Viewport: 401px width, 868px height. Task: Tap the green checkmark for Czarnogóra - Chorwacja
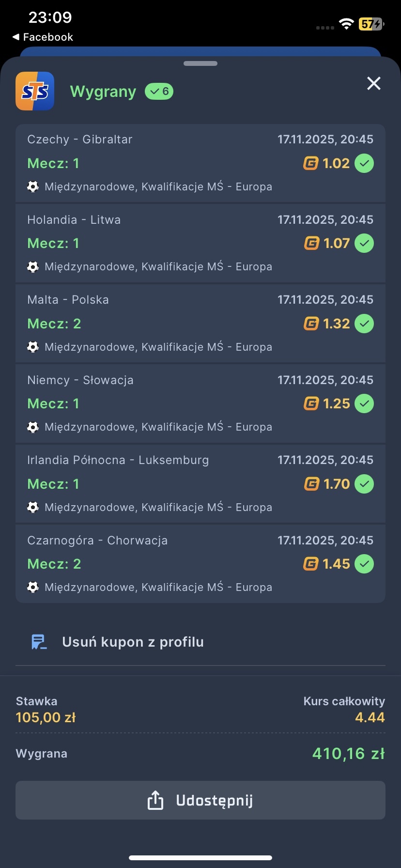pos(364,564)
